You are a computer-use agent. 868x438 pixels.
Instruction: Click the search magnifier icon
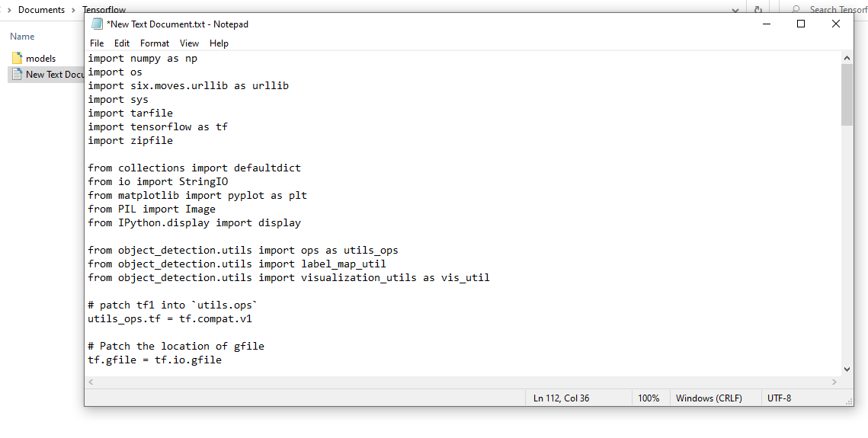tap(796, 9)
